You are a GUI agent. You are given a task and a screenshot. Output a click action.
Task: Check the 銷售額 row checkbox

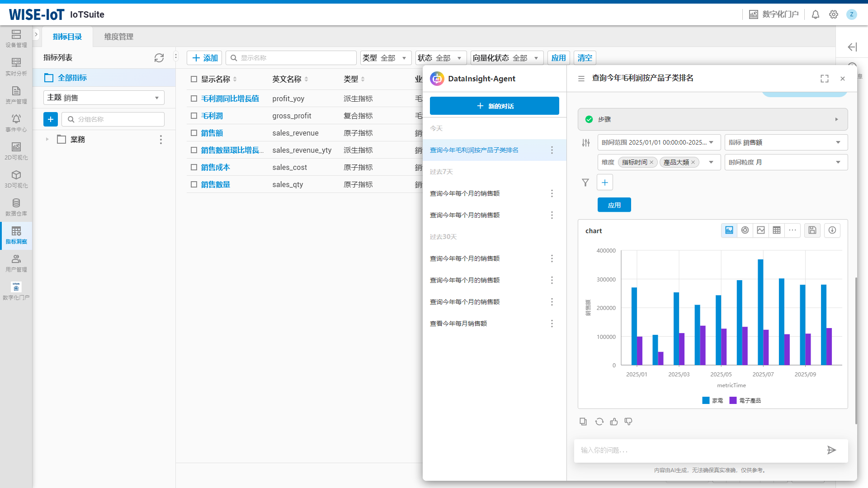point(194,133)
